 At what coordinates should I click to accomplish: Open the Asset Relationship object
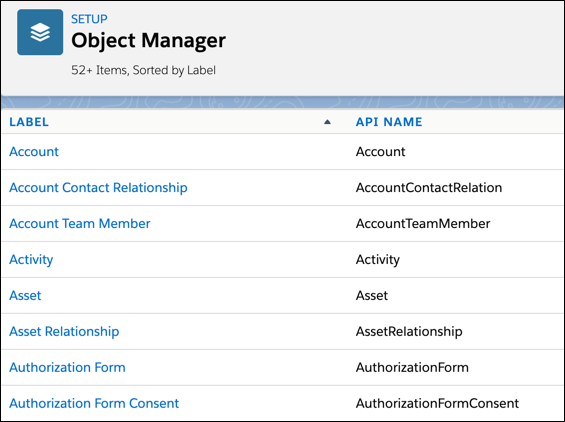pos(64,332)
